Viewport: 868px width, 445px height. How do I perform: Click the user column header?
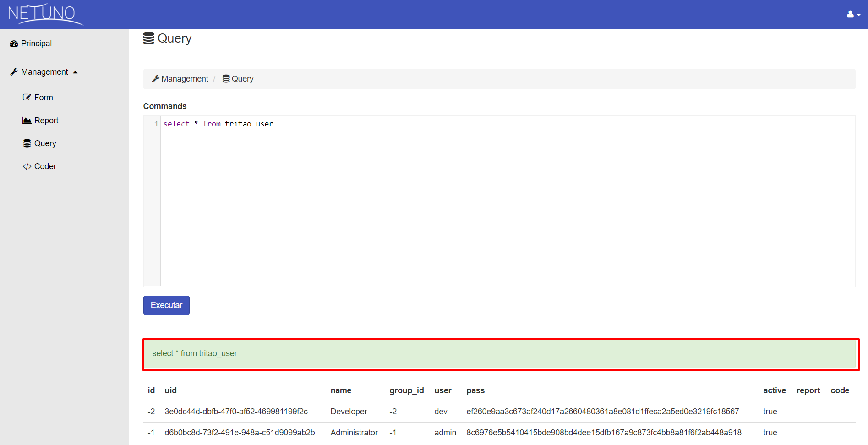[x=443, y=390]
